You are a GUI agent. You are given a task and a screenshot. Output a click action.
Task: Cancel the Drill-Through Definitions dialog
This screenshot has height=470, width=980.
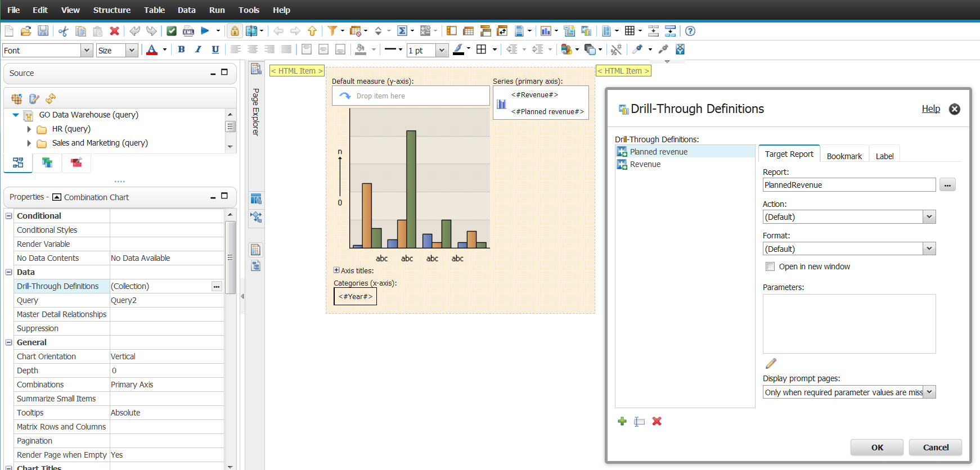pos(936,448)
